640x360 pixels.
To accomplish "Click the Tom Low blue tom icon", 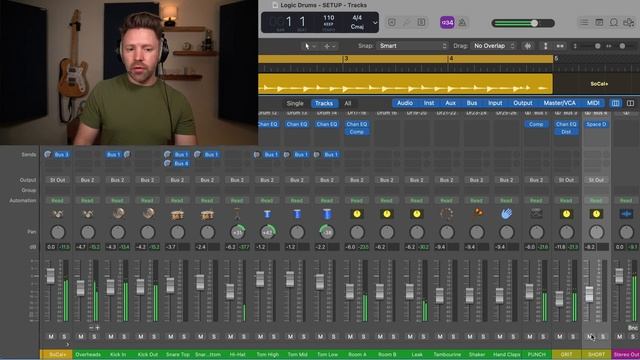I will coord(327,214).
